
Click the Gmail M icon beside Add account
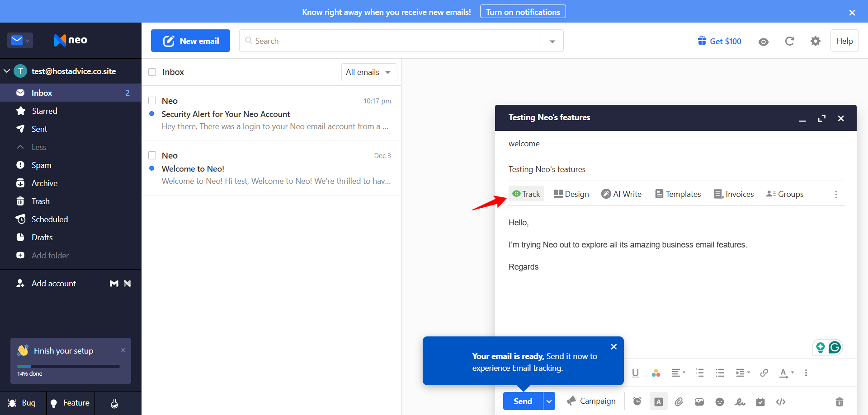[114, 283]
